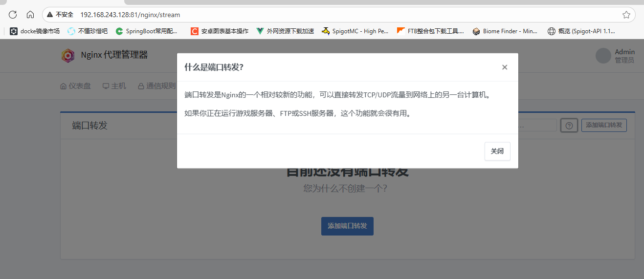
Task: Open the SpigotMC bookmark
Action: 355,31
